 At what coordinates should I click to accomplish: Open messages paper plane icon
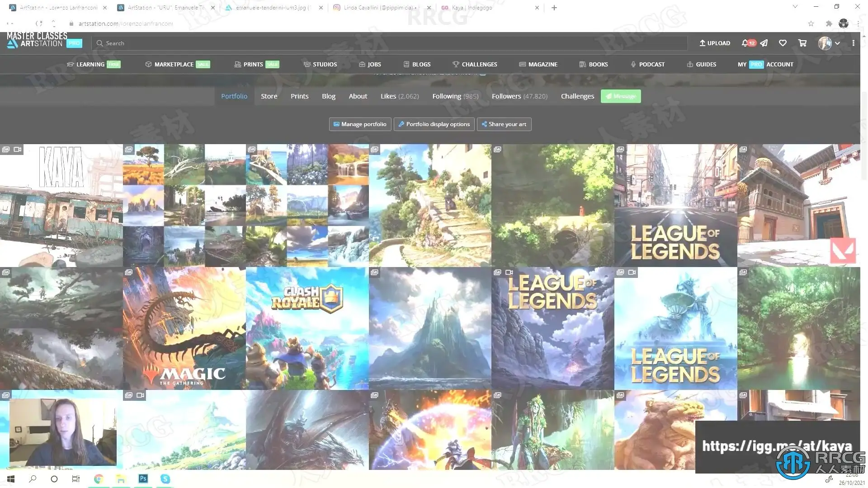(x=764, y=43)
